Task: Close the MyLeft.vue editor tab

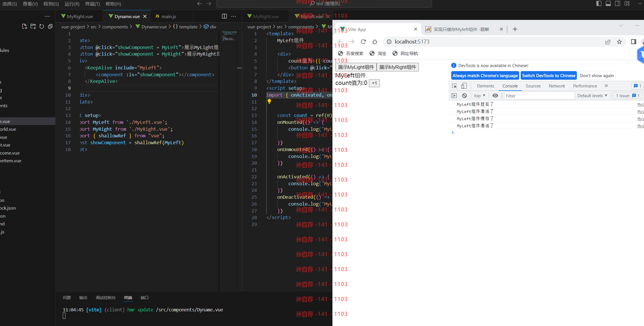Action: click(328, 16)
